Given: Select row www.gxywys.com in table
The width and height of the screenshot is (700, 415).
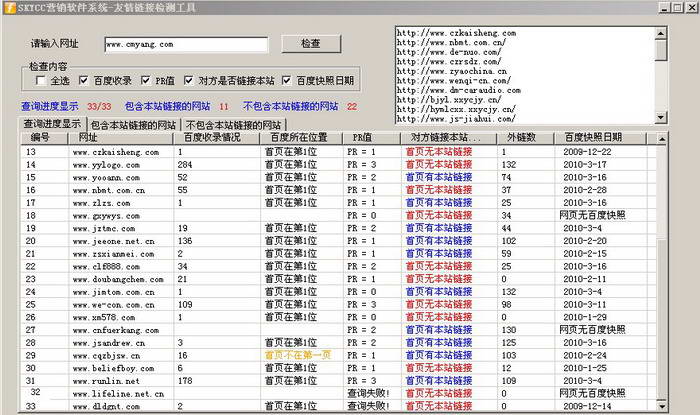Looking at the screenshot, I should 338,216.
